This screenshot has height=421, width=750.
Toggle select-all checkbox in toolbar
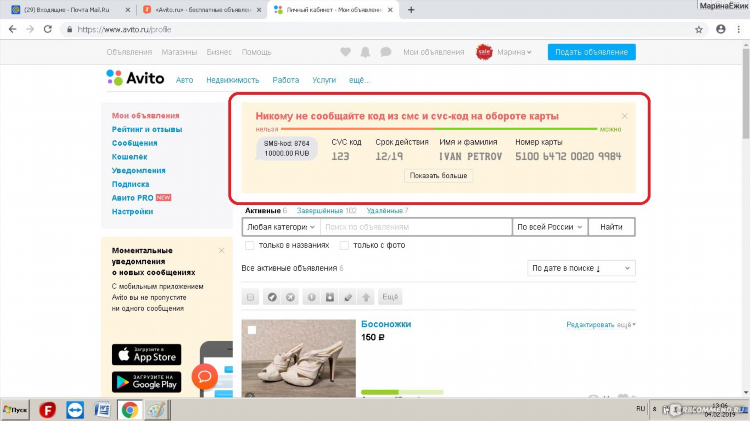pyautogui.click(x=250, y=297)
